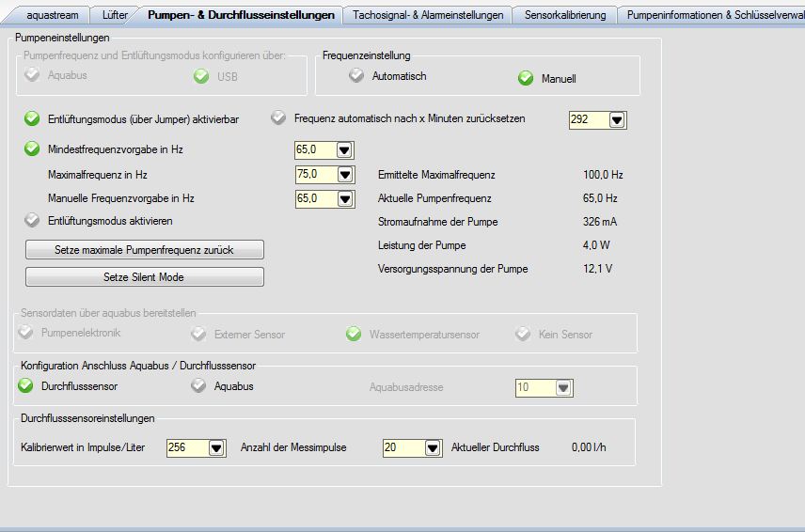Toggle Entlüftungsmodus aktivieren option
Screen dimensions: 805x532
(x=32, y=221)
